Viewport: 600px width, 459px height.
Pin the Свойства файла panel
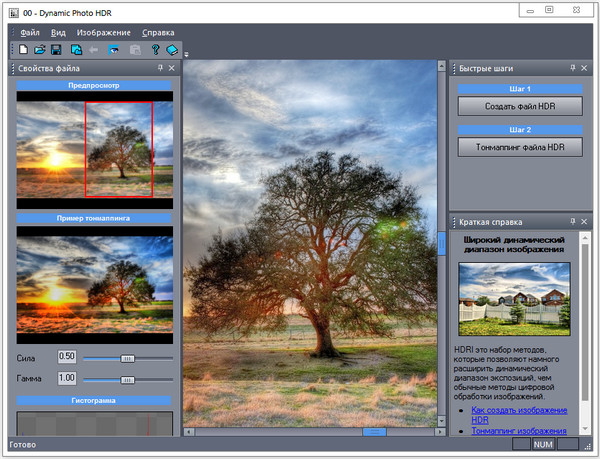[x=160, y=68]
